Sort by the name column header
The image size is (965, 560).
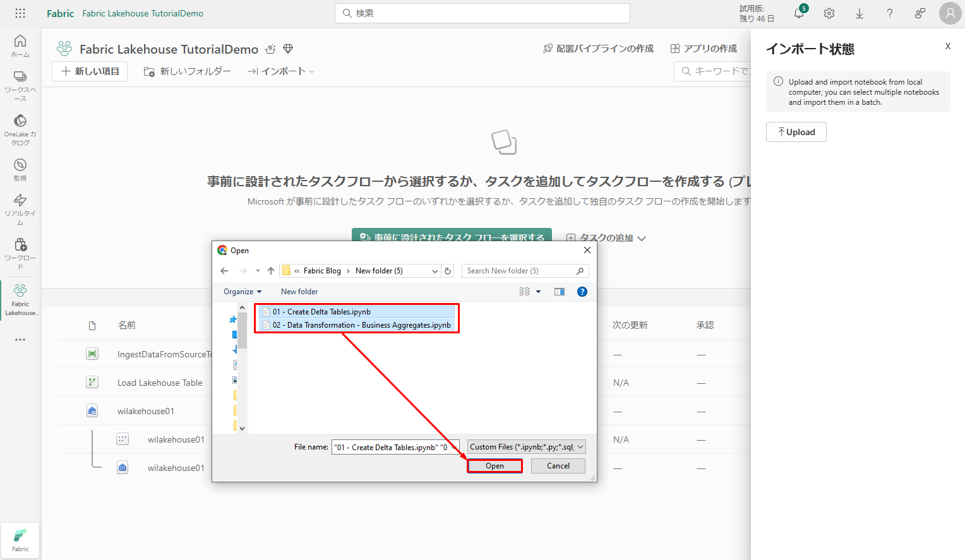click(x=127, y=325)
